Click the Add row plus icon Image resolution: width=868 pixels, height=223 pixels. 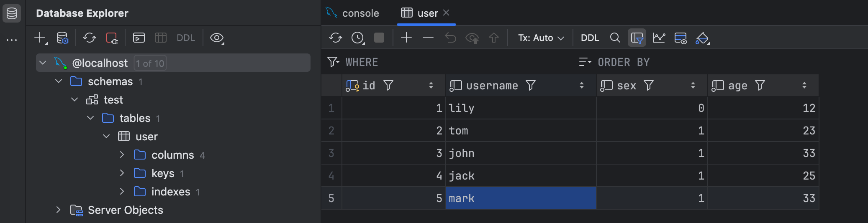[406, 38]
